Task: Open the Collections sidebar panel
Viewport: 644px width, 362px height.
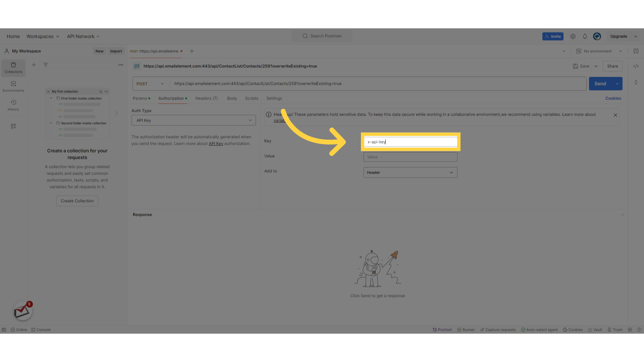Action: point(13,68)
